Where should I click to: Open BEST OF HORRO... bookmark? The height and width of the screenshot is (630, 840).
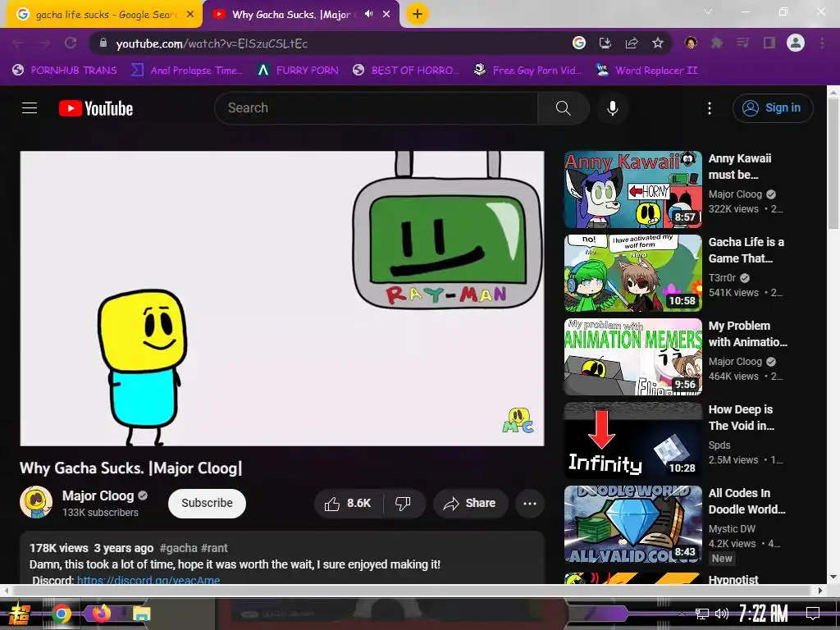pyautogui.click(x=405, y=71)
